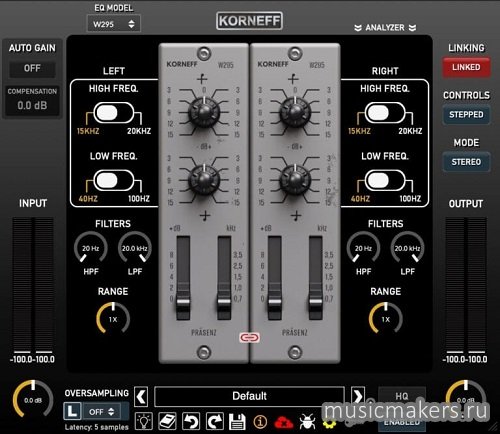This screenshot has width=500, height=434.
Task: Save preset with the floppy disk icon
Action: point(237,422)
